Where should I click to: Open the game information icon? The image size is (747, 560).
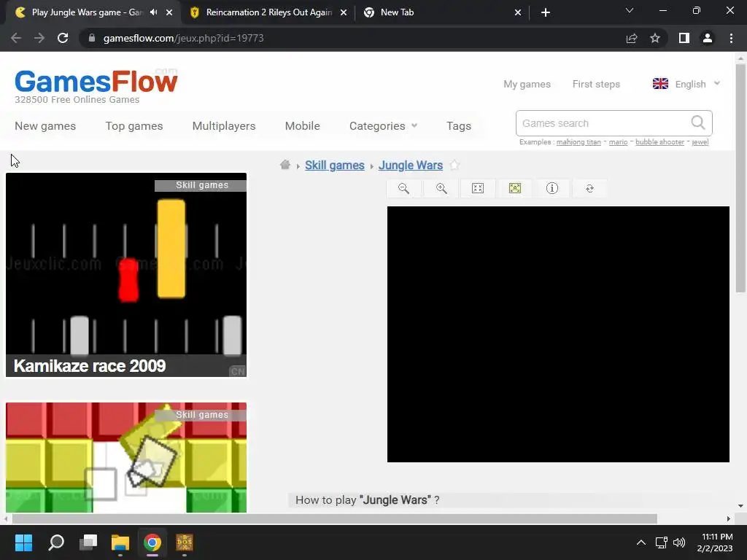click(552, 189)
